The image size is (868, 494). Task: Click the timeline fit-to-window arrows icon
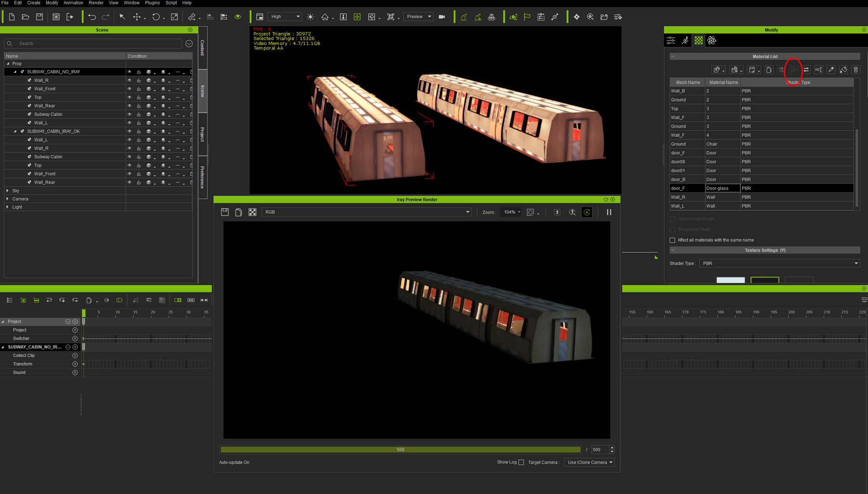point(204,300)
